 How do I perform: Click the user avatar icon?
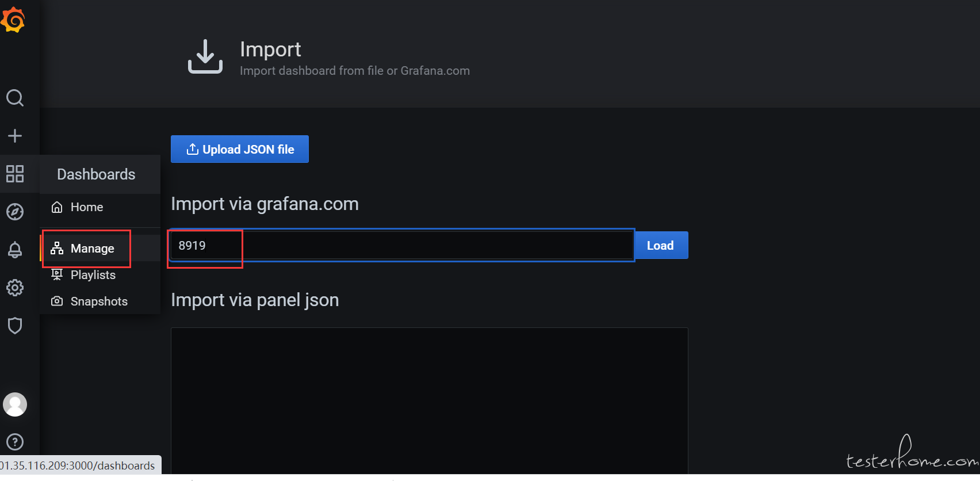[x=15, y=404]
